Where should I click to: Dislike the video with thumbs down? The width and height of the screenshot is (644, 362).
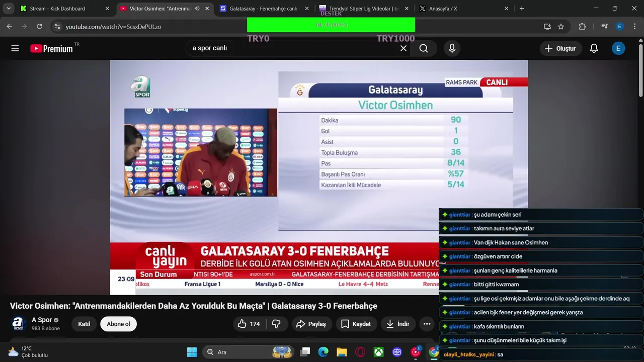point(276,324)
